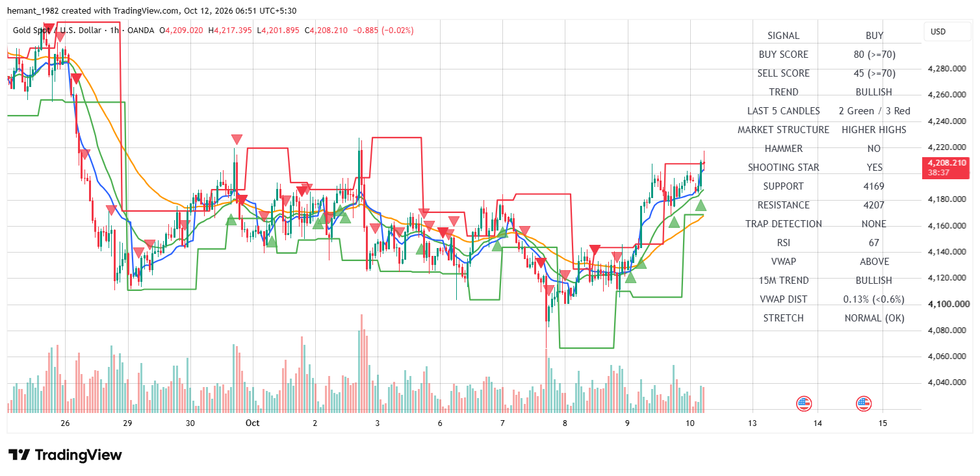
Task: Click the BUY SCORE value 80 (>=70)
Action: coord(874,55)
